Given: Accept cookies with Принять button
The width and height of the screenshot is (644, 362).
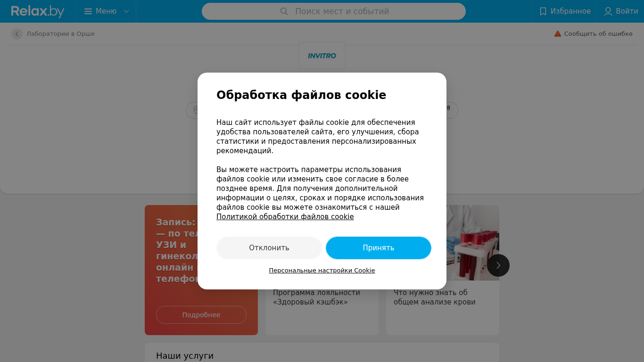Looking at the screenshot, I should coord(379,248).
